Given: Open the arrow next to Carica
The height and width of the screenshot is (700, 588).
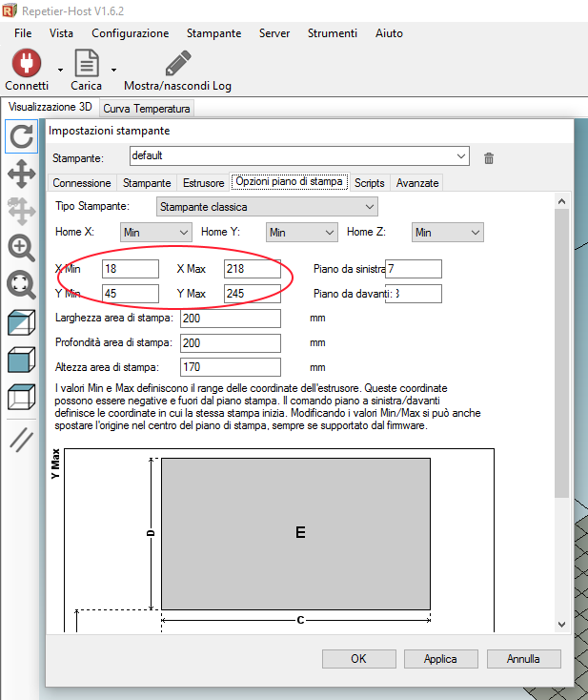Looking at the screenshot, I should [113, 70].
